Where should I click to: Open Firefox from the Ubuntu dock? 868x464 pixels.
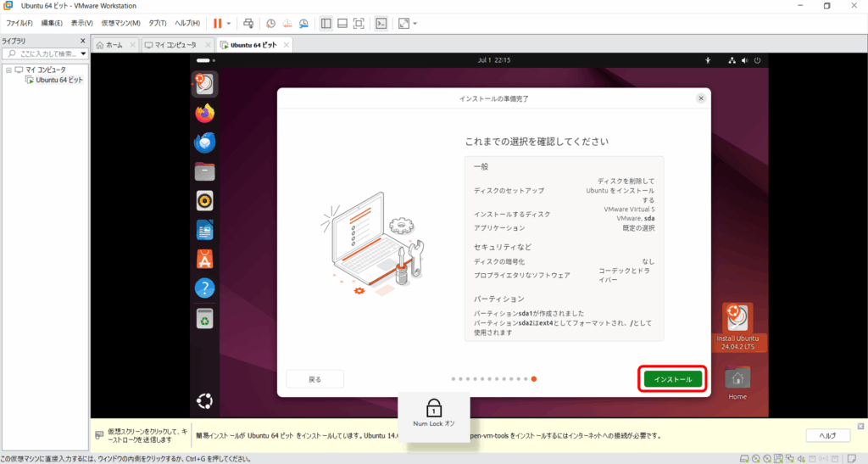click(204, 113)
